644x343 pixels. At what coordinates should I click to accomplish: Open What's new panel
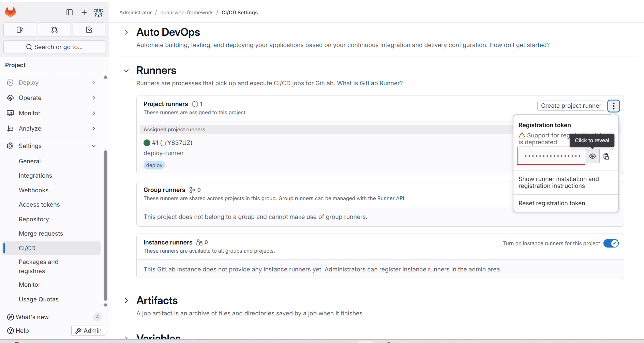(x=29, y=317)
